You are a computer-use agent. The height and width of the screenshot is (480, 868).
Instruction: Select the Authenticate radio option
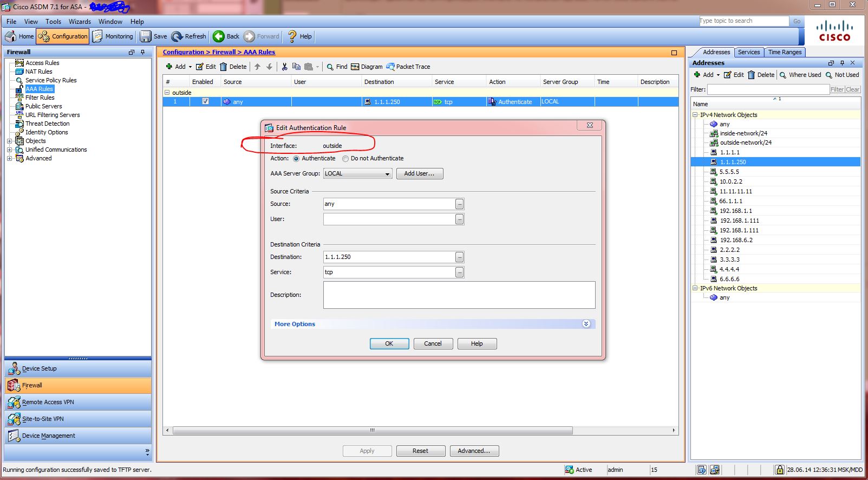(x=296, y=159)
